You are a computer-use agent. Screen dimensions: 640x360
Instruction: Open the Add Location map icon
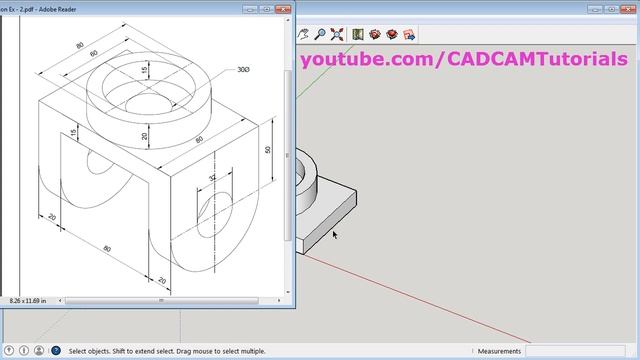click(x=358, y=34)
